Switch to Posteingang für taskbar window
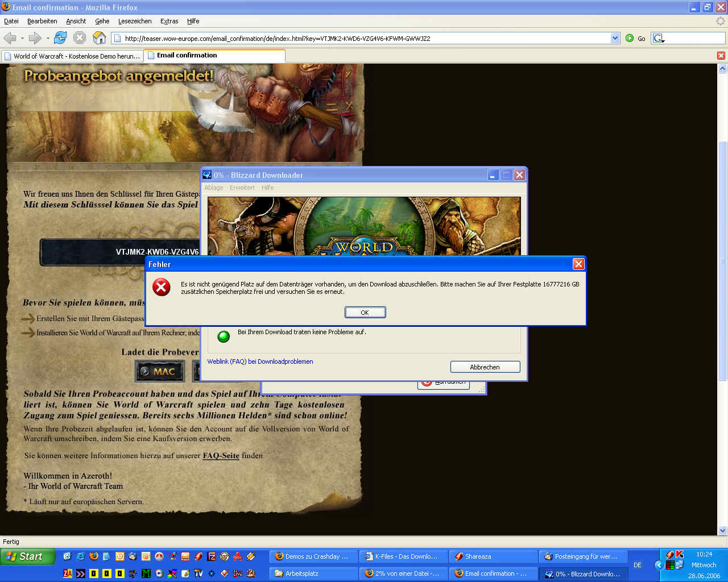 [583, 556]
